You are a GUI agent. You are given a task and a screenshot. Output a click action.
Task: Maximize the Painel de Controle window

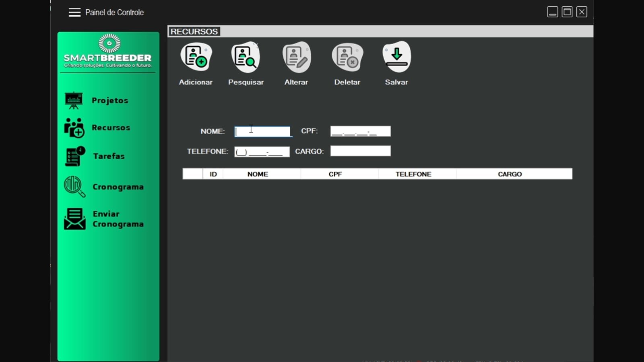[x=567, y=12]
